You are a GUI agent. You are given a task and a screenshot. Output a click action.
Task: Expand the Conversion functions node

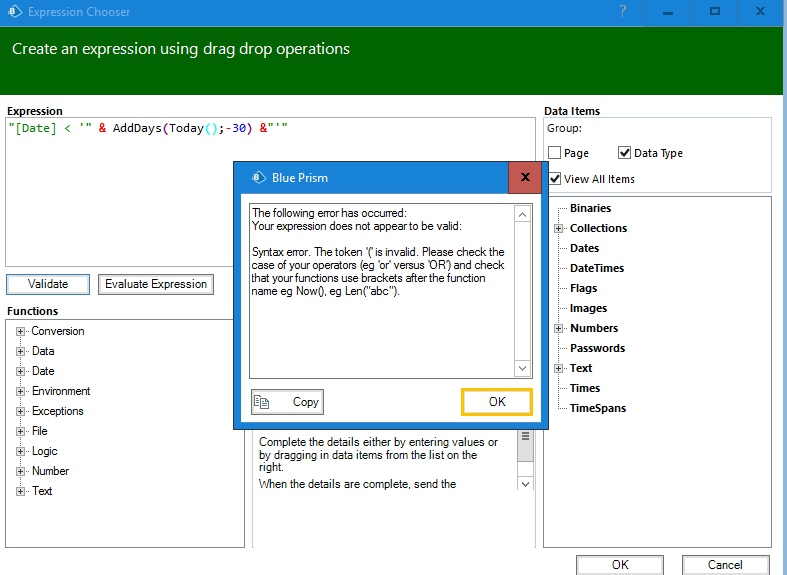(20, 331)
